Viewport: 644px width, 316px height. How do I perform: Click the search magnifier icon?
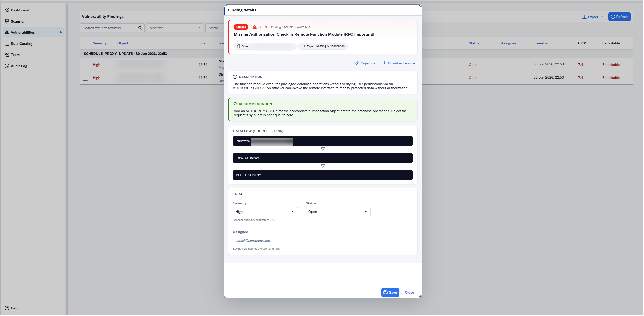tap(140, 28)
